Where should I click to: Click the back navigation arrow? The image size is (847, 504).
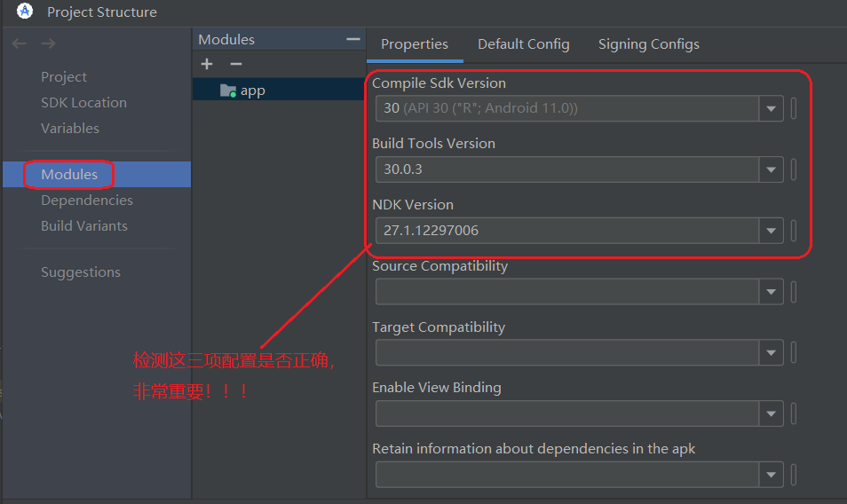[x=20, y=43]
